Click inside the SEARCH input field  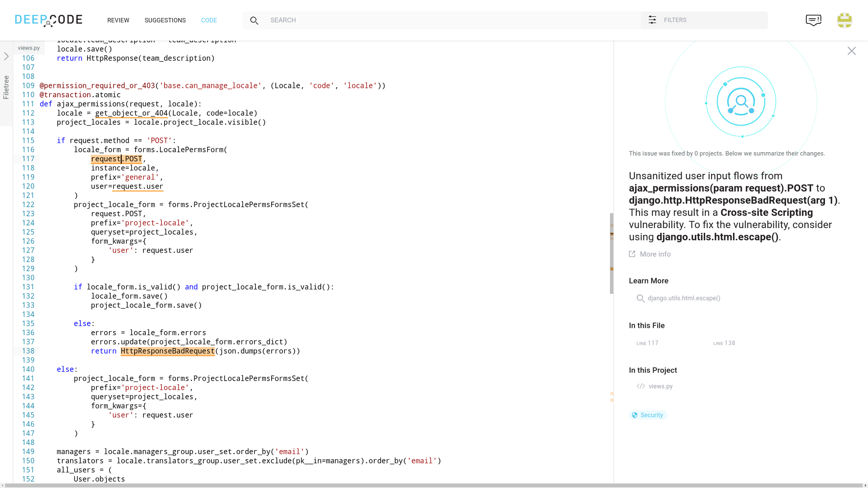click(x=452, y=20)
